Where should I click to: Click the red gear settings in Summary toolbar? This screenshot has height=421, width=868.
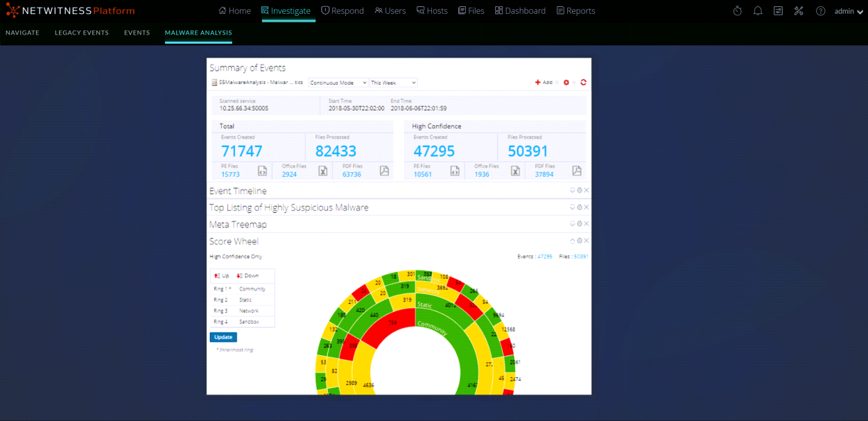(566, 83)
